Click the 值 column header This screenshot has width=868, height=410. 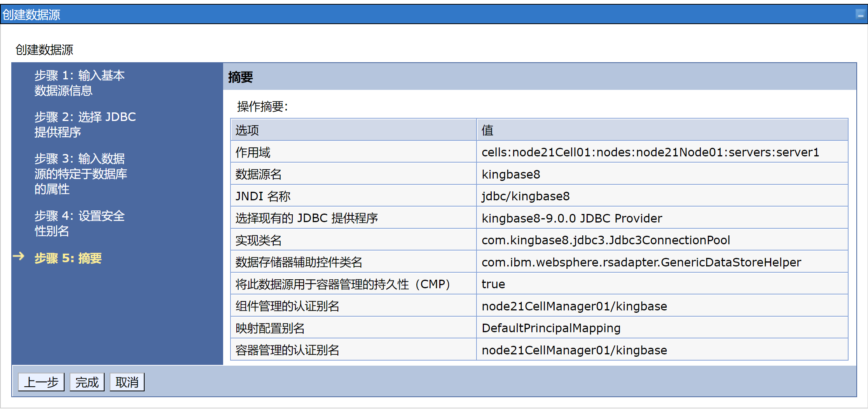(x=487, y=130)
